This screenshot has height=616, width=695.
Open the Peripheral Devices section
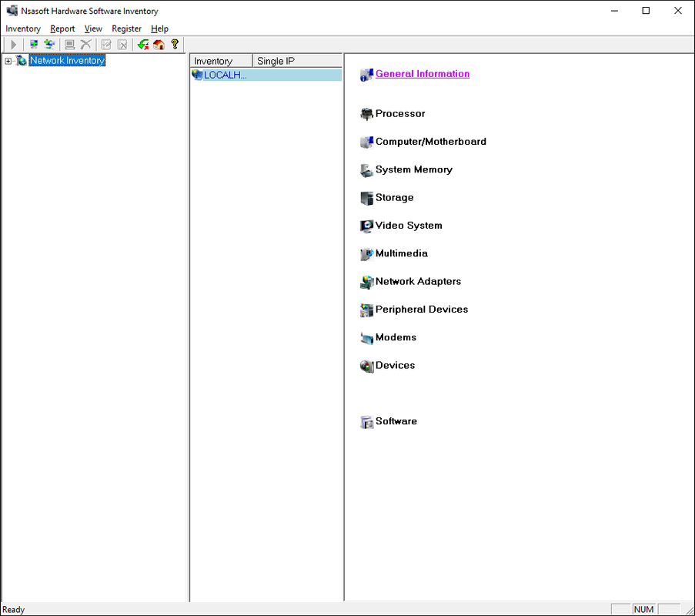pos(422,309)
